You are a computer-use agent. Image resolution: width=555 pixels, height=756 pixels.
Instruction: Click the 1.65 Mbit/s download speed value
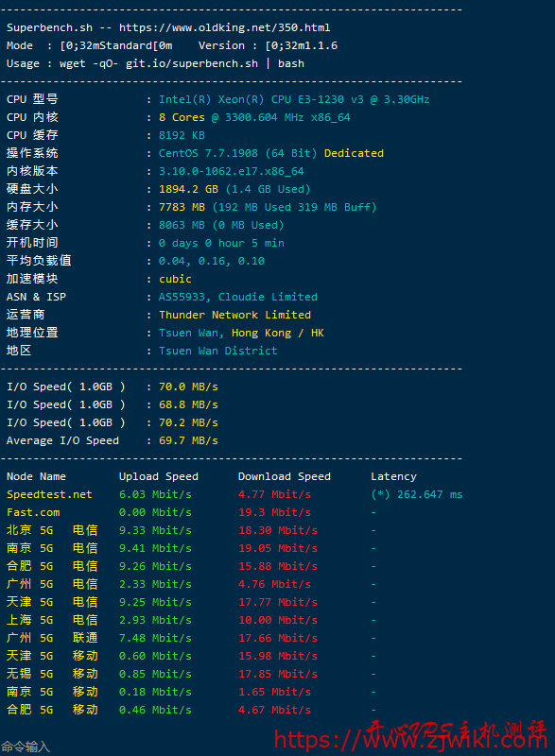tap(274, 692)
